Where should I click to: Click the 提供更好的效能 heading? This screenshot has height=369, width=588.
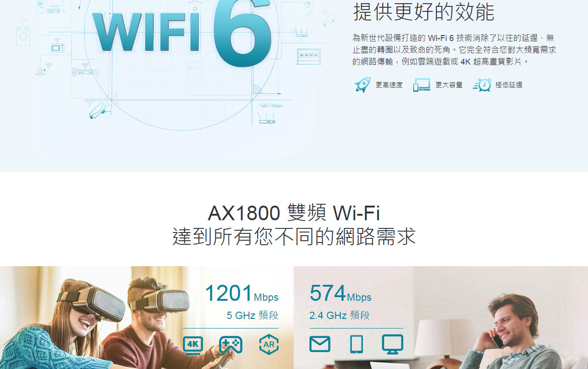(x=423, y=12)
